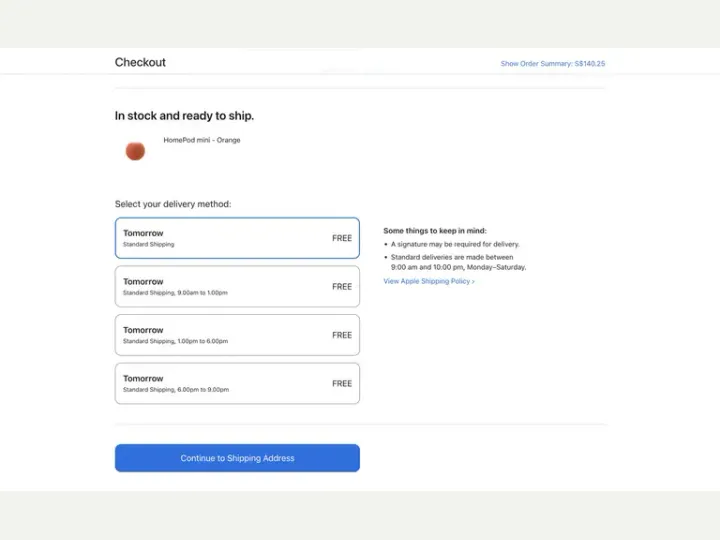Click the 'In stock and ready to ship' heading
The image size is (720, 540).
pyautogui.click(x=184, y=116)
